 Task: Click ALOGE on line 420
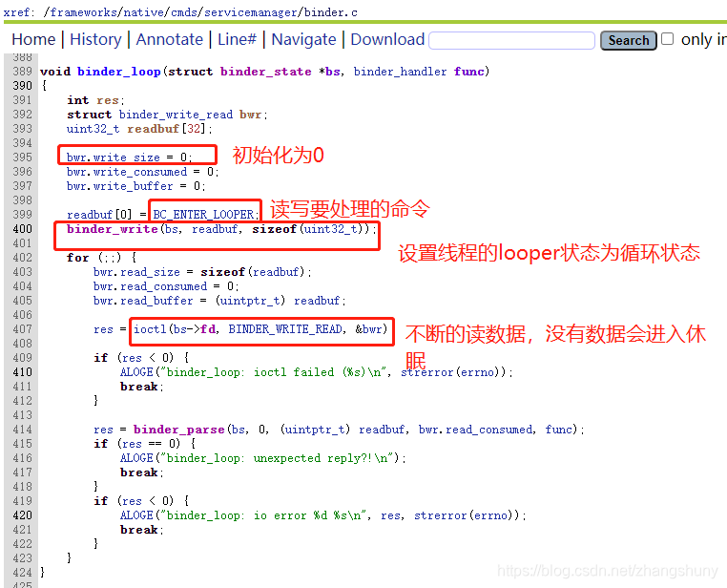136,515
